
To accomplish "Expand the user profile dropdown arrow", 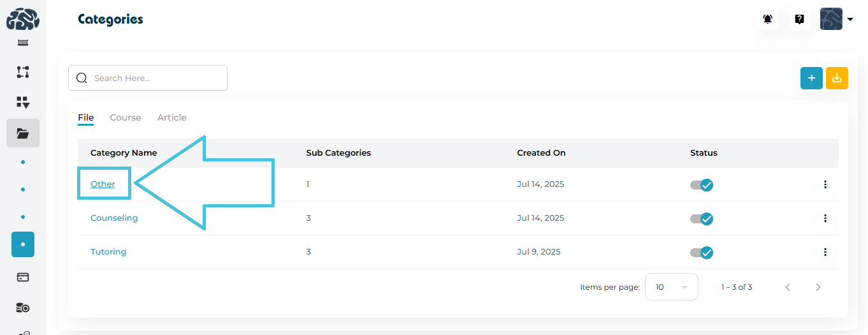I will pos(850,19).
